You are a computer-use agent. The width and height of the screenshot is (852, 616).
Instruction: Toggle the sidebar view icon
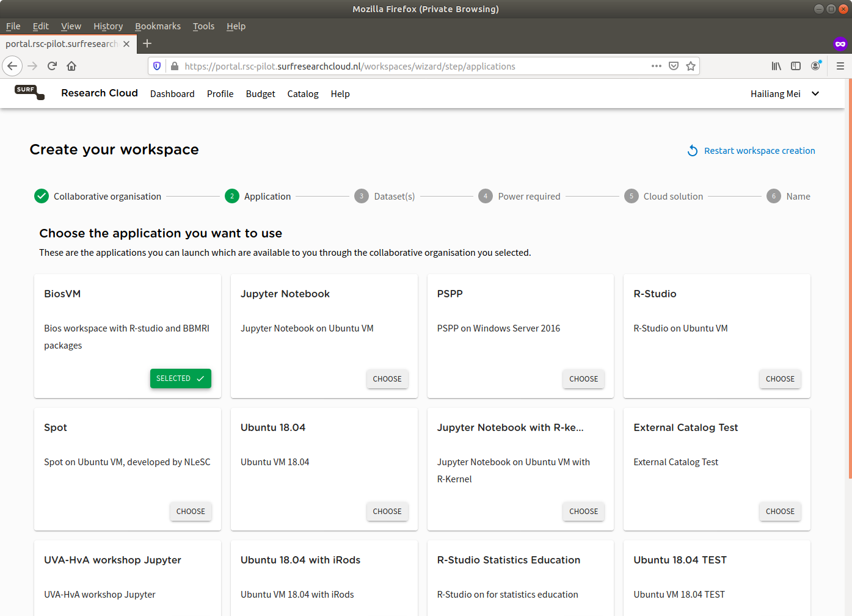(x=796, y=66)
